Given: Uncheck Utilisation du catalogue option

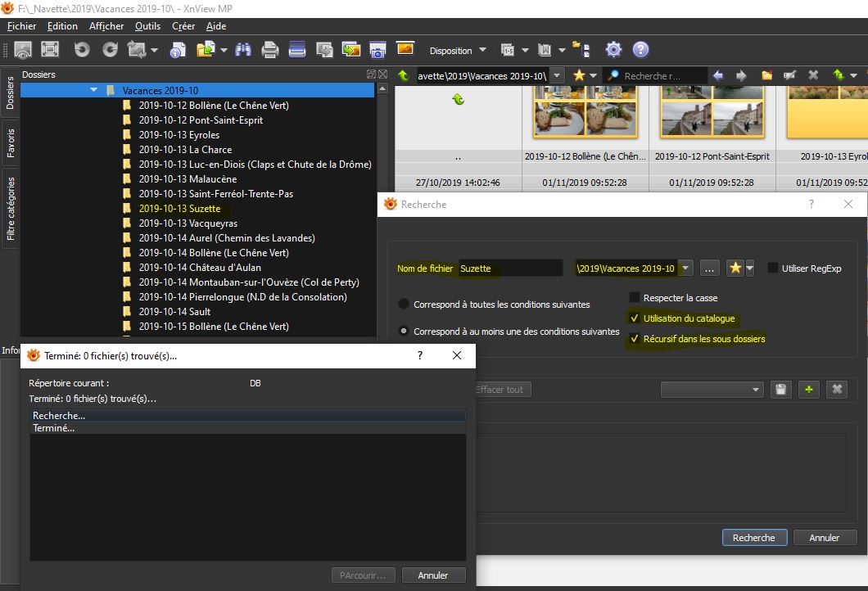Looking at the screenshot, I should [635, 318].
